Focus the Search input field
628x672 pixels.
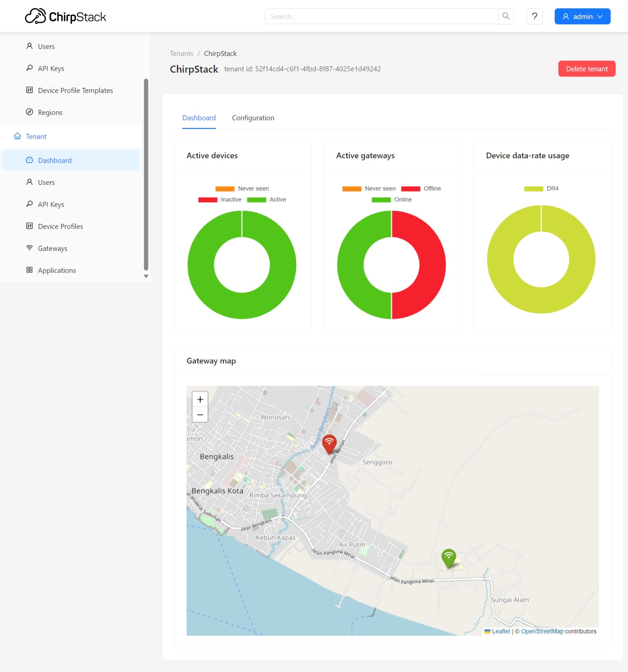[381, 16]
